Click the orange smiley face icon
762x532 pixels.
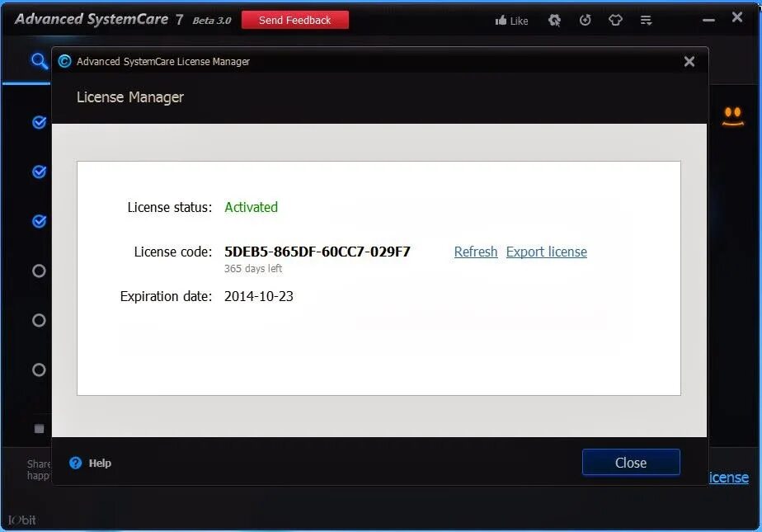pyautogui.click(x=733, y=116)
